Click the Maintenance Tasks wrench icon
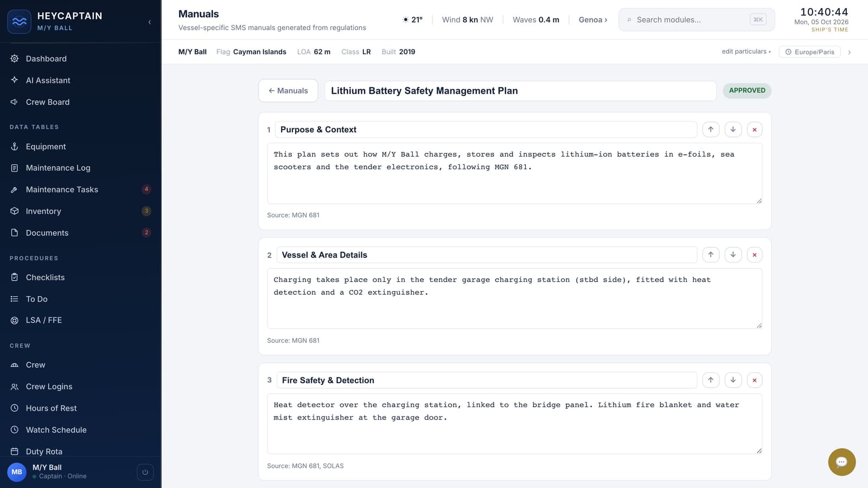 click(x=15, y=190)
